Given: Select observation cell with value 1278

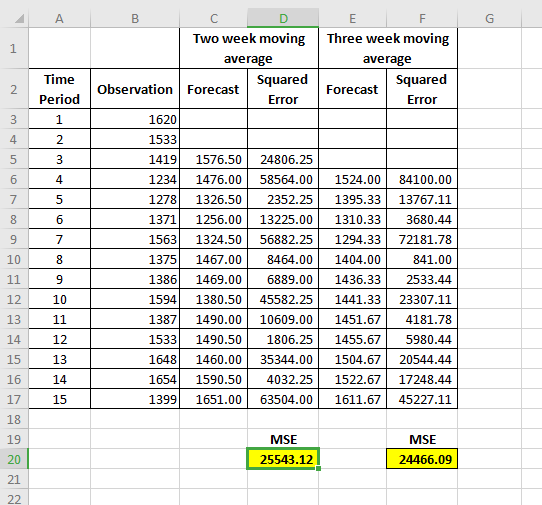Looking at the screenshot, I should (135, 199).
